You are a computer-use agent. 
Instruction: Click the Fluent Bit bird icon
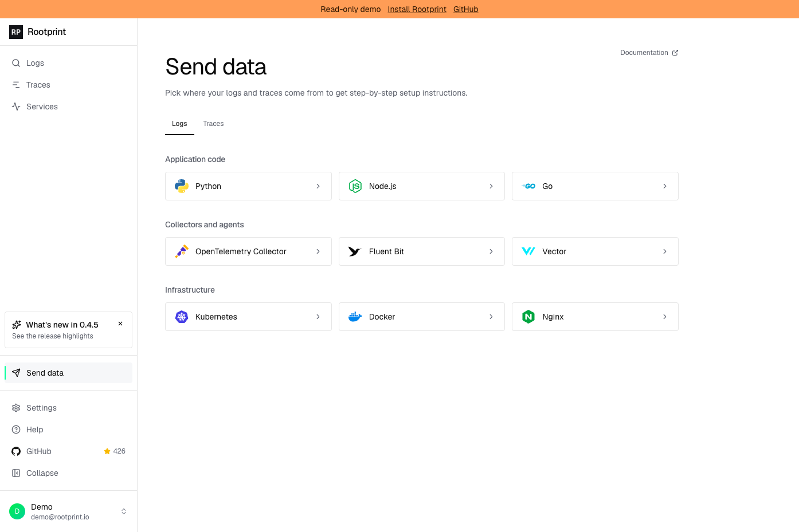tap(355, 251)
